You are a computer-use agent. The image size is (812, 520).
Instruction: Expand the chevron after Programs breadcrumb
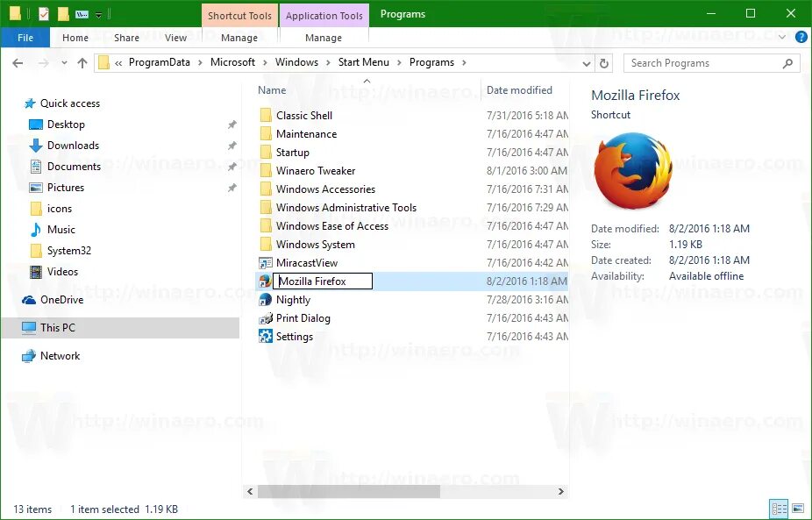coord(464,62)
